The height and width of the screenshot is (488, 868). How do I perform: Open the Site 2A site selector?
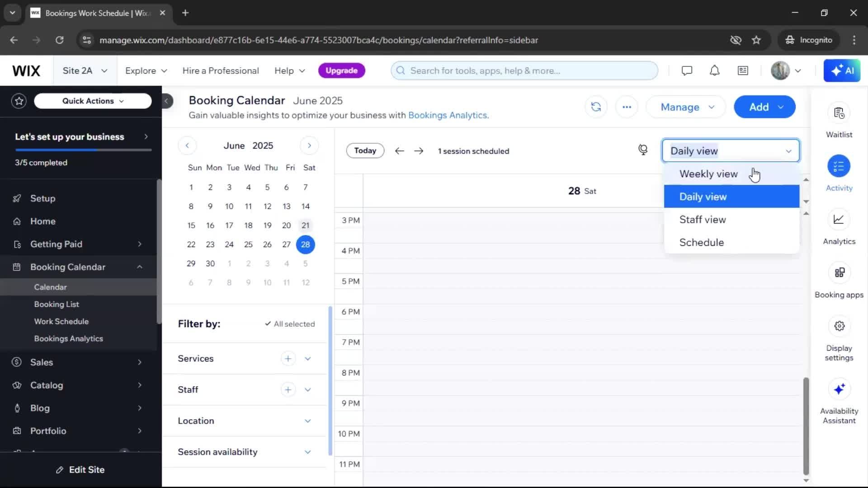coord(85,71)
